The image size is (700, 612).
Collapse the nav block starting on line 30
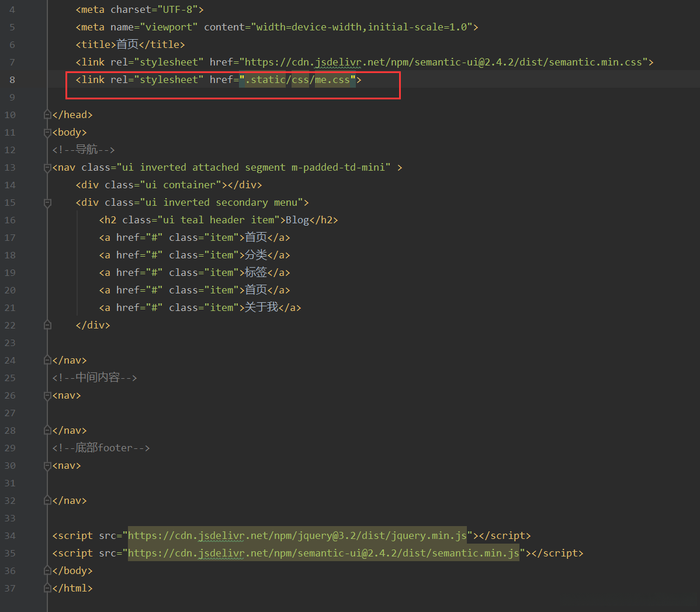tap(48, 466)
